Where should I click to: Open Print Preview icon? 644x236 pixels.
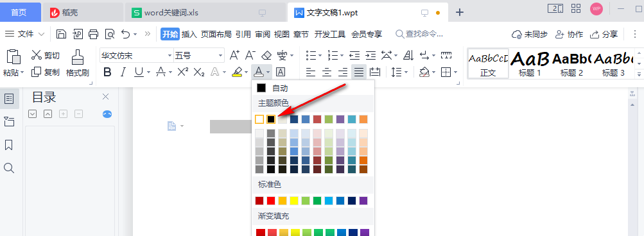(110, 34)
